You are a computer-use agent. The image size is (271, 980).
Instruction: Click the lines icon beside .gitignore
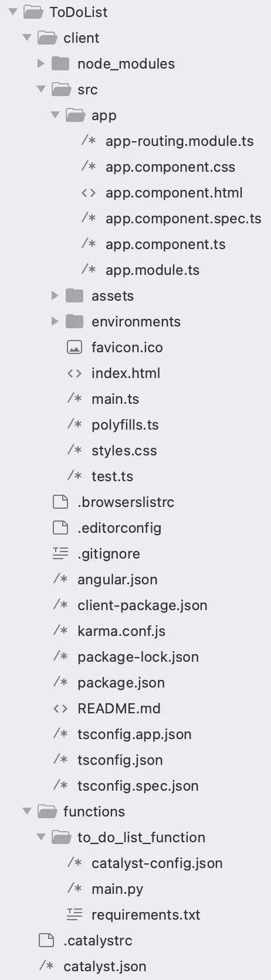click(60, 553)
